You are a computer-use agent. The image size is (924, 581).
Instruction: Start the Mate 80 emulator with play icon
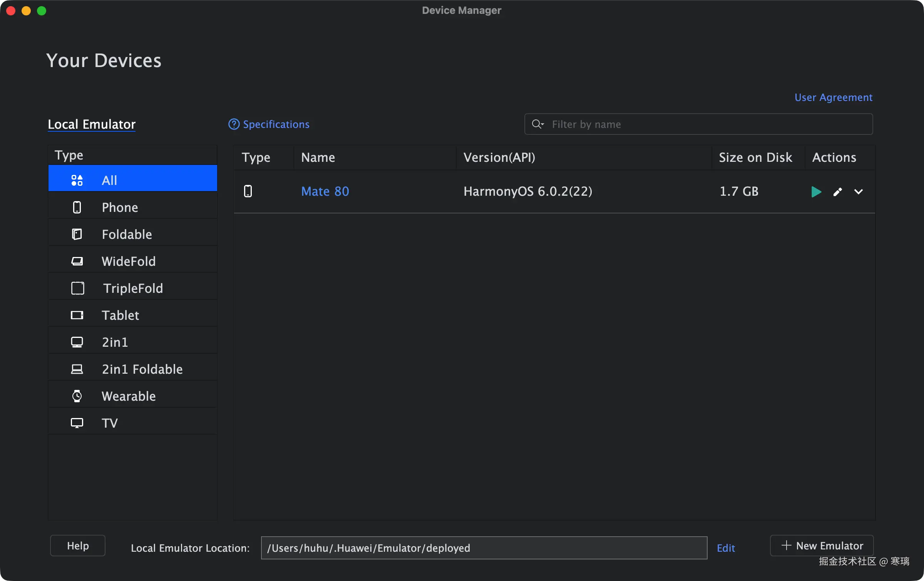[x=816, y=191]
